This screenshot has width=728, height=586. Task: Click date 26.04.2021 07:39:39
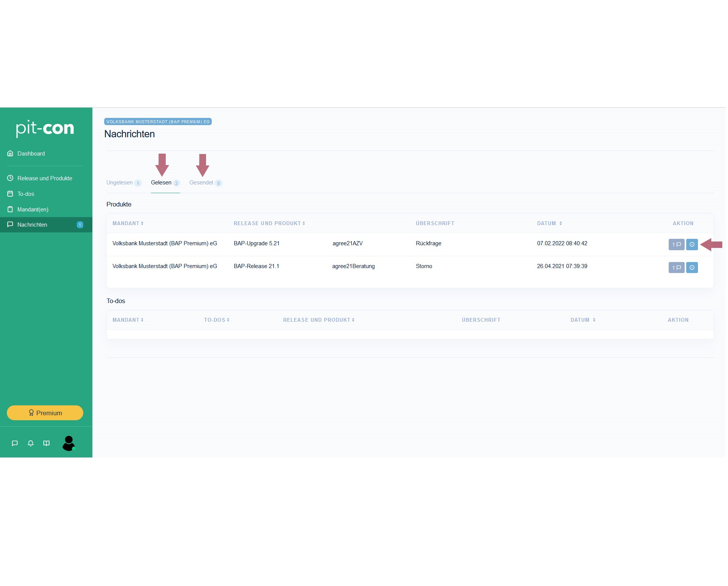click(x=562, y=266)
